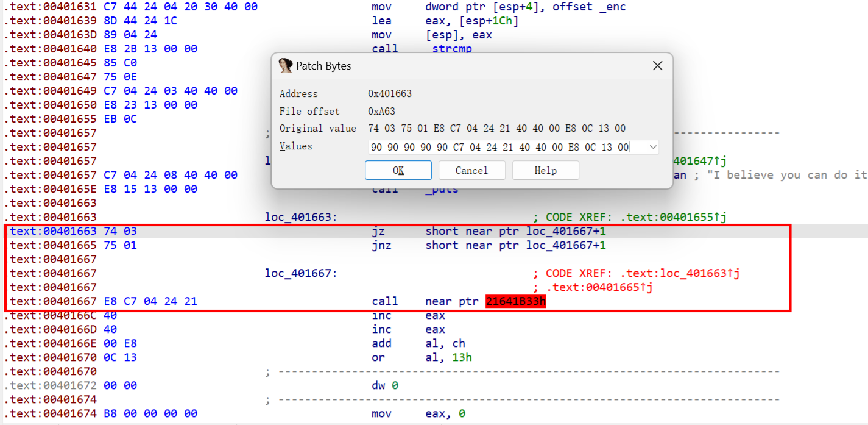This screenshot has width=868, height=425.
Task: Click into the Values hex bytes field
Action: point(499,147)
